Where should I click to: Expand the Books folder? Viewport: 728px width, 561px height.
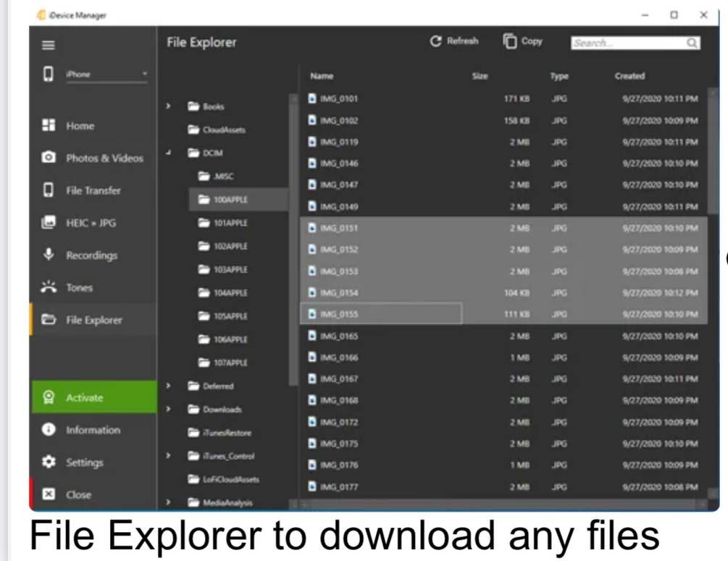click(168, 106)
